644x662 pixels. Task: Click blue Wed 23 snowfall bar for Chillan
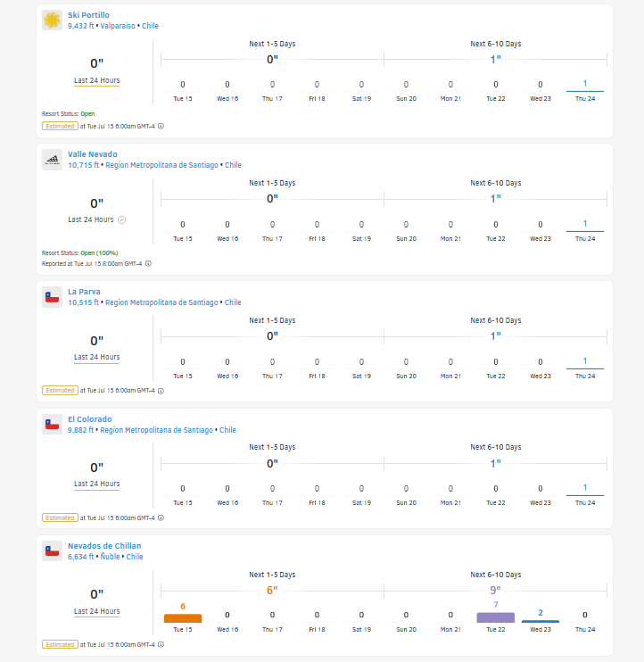541,621
